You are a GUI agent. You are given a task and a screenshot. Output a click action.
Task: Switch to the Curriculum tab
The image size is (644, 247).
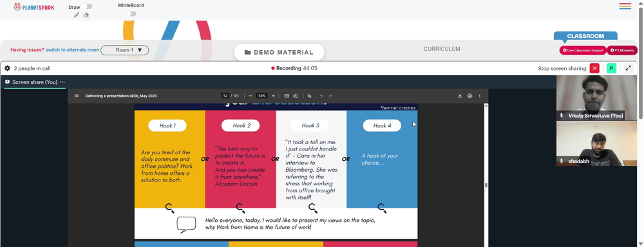(x=442, y=49)
